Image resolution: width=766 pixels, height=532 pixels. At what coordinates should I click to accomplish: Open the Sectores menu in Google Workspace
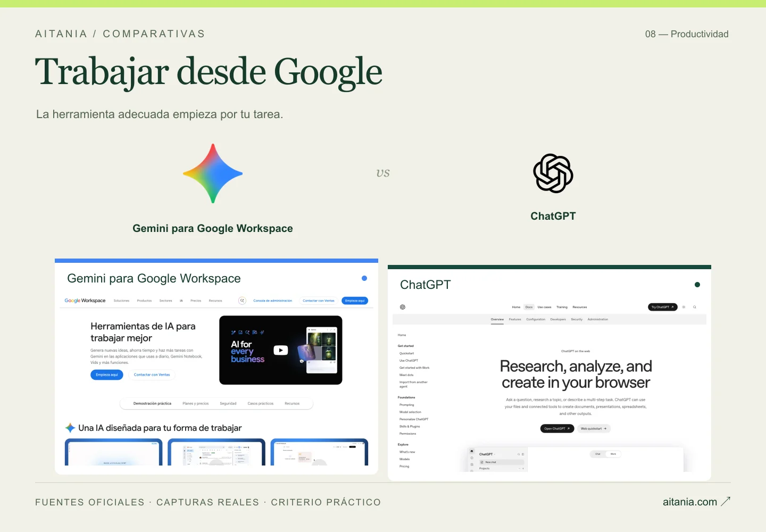165,301
